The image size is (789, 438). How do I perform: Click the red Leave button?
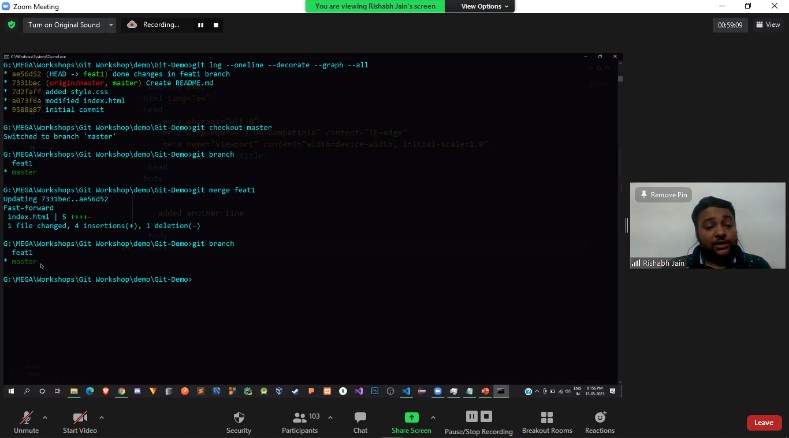[x=763, y=423]
